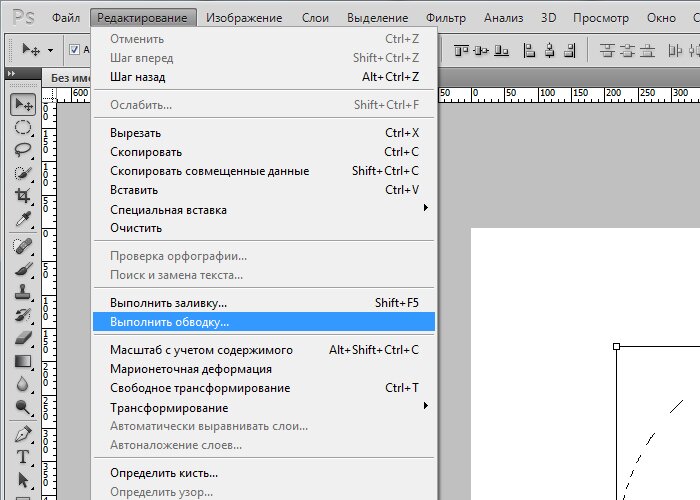Activate the Pen tool
This screenshot has height=500, width=700.
[x=23, y=434]
